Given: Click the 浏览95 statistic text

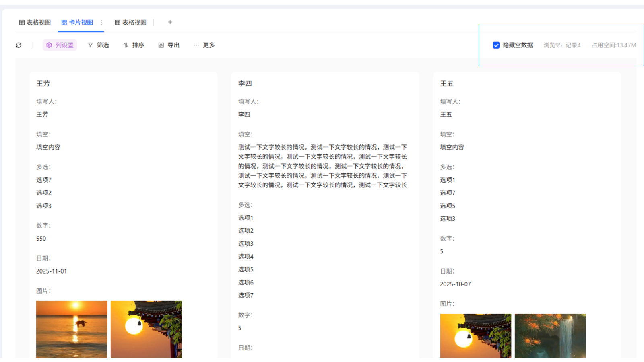Looking at the screenshot, I should (552, 45).
